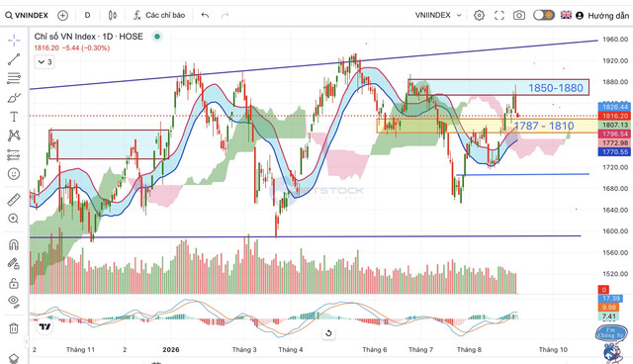Click the 17.39 MACD value label

pyautogui.click(x=611, y=298)
